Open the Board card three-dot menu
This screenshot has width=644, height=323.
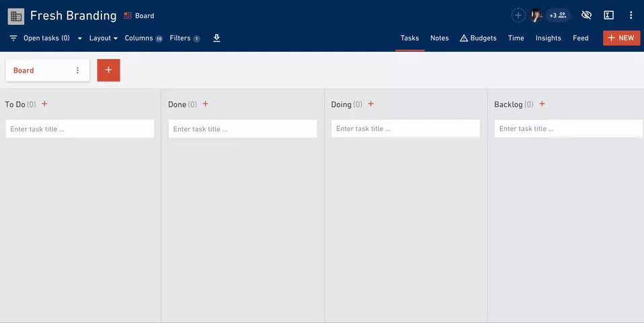point(77,70)
